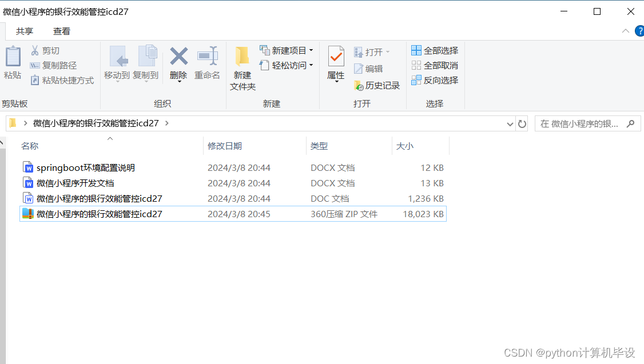
Task: Expand chevron after breadcrumb folder name
Action: pos(167,123)
